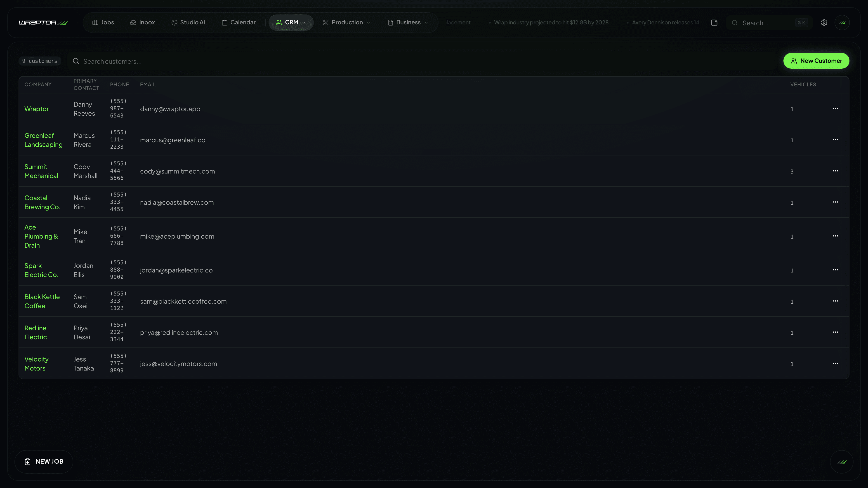Viewport: 868px width, 488px height.
Task: Select the Production scissors icon
Action: point(325,22)
